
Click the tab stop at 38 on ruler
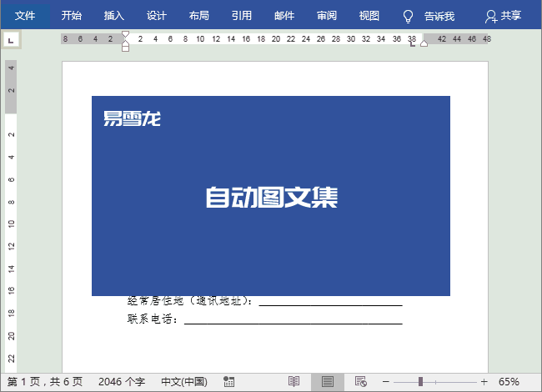[413, 44]
